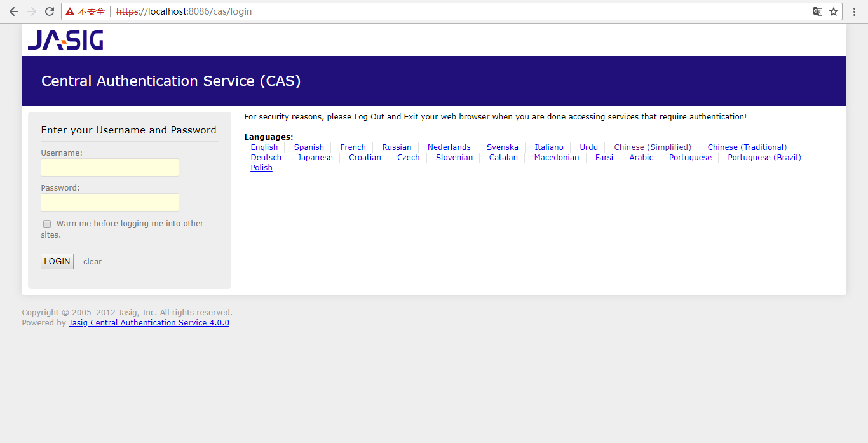Image resolution: width=868 pixels, height=443 pixels.
Task: Switch language to Urdu
Action: 589,147
